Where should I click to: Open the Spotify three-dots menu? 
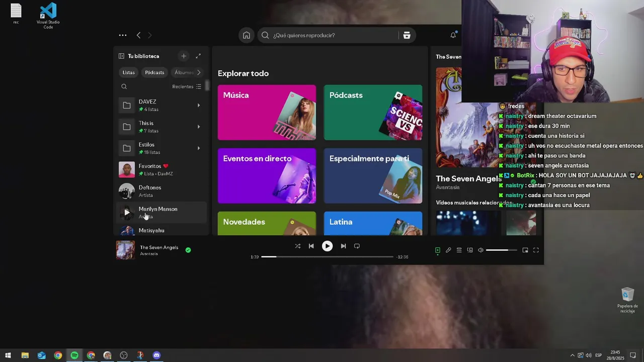point(123,35)
